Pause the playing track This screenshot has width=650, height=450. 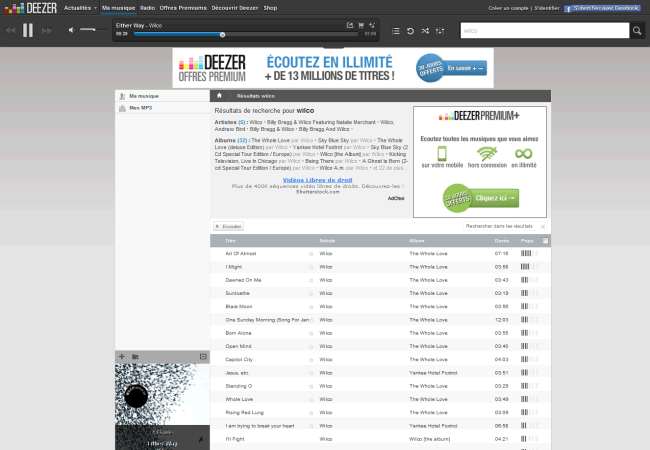coord(28,30)
